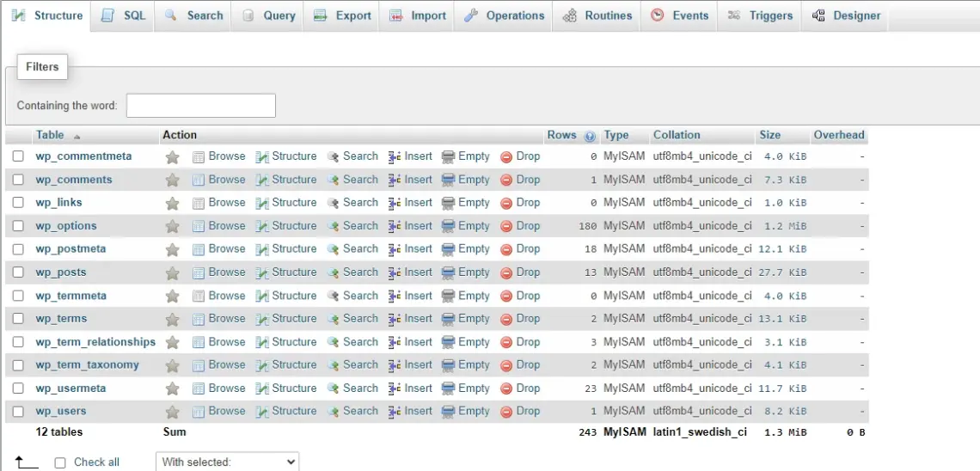Screen dimensions: 980x471
Task: Click the Browse icon in wp_comments row
Action: (199, 180)
